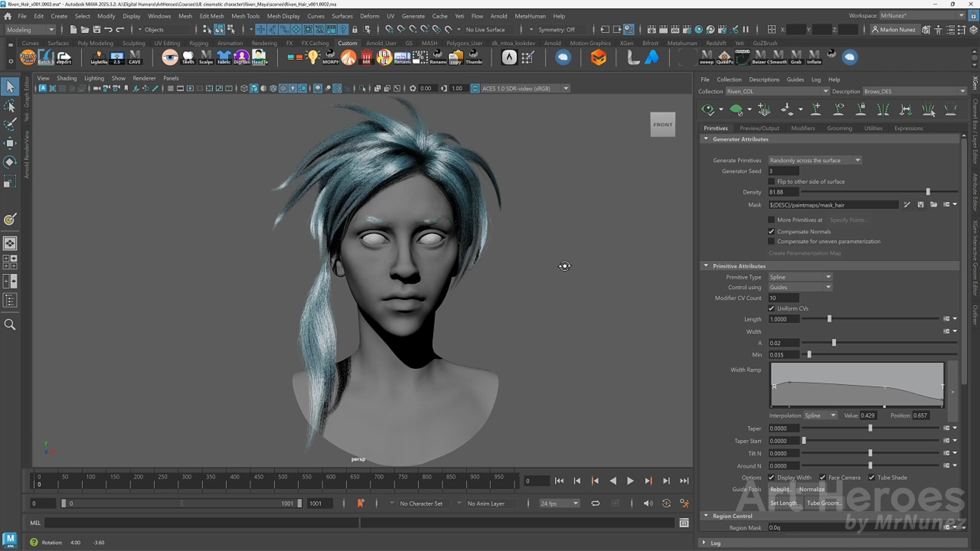Image resolution: width=980 pixels, height=551 pixels.
Task: Click the Teeth shelf icon
Action: (x=188, y=57)
